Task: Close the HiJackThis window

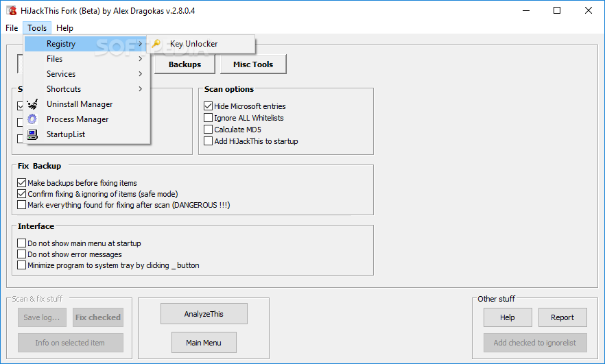Action: tap(588, 10)
